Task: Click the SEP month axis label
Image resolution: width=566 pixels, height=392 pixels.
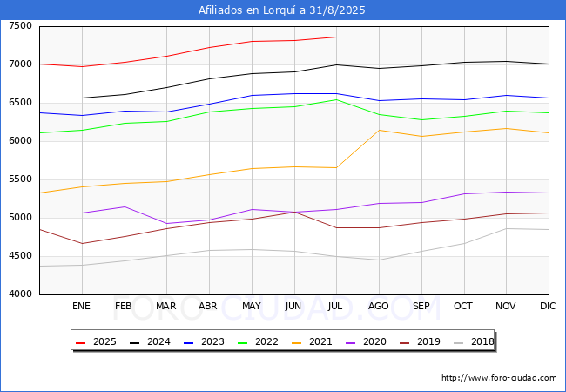Action: coord(421,306)
